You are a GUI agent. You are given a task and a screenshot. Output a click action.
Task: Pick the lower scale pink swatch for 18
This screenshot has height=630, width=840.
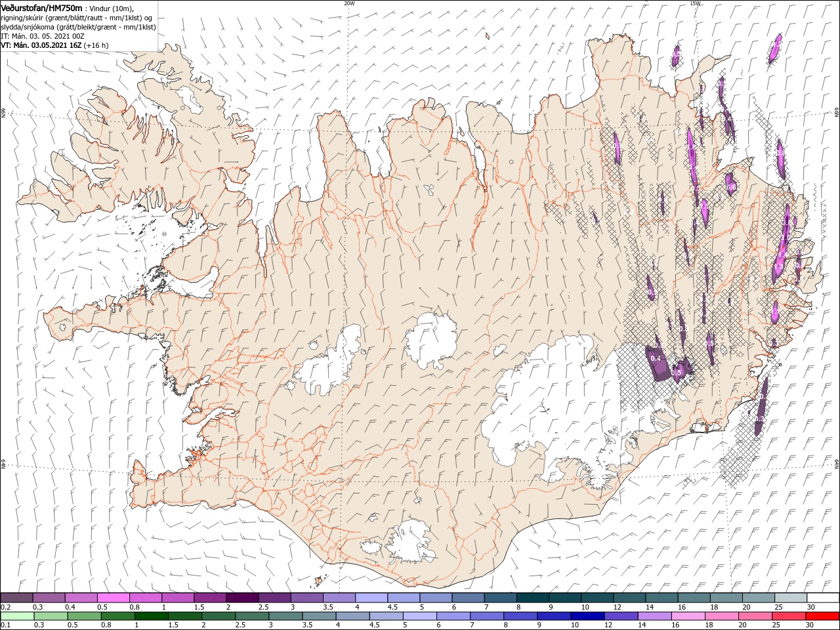click(723, 616)
